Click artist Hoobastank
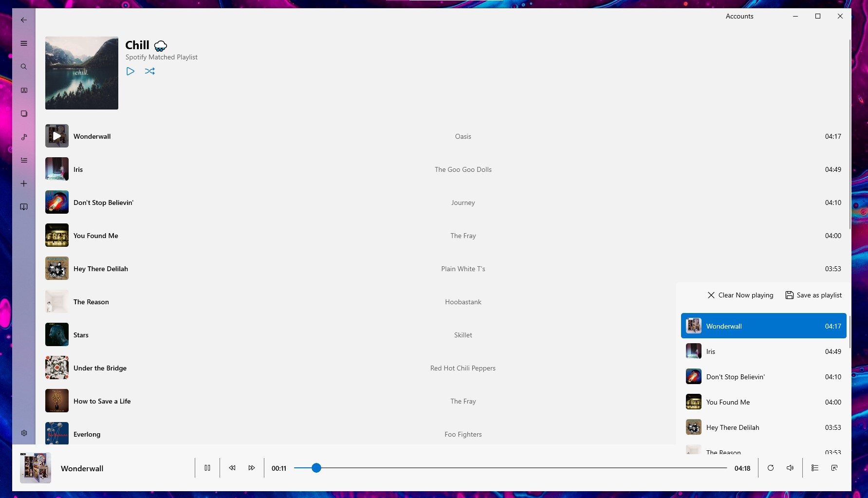Image resolution: width=868 pixels, height=498 pixels. 463,302
